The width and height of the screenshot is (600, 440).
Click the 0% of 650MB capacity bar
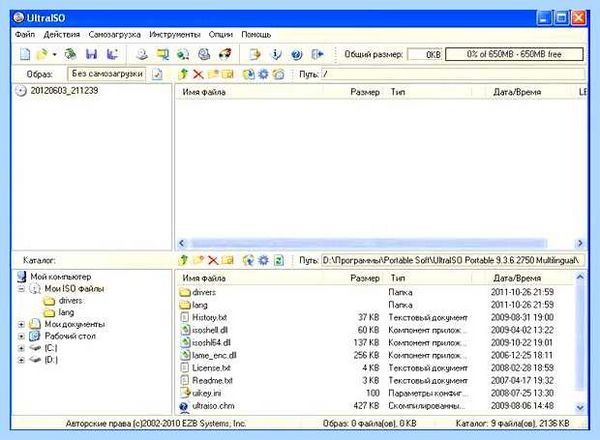[514, 54]
